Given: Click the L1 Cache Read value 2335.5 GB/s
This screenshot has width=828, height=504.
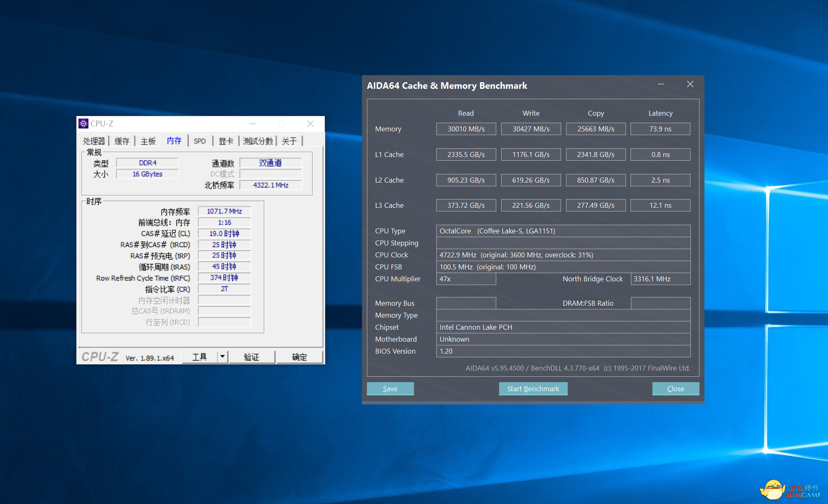Looking at the screenshot, I should (x=466, y=155).
